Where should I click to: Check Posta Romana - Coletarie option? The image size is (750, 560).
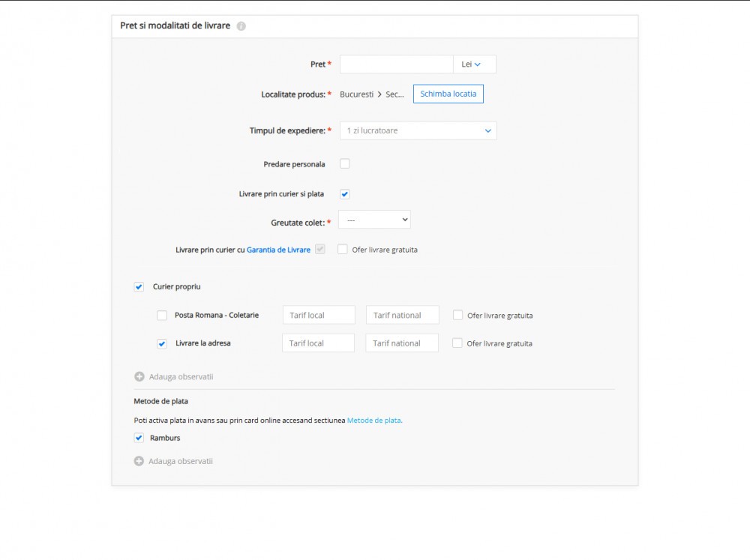162,315
